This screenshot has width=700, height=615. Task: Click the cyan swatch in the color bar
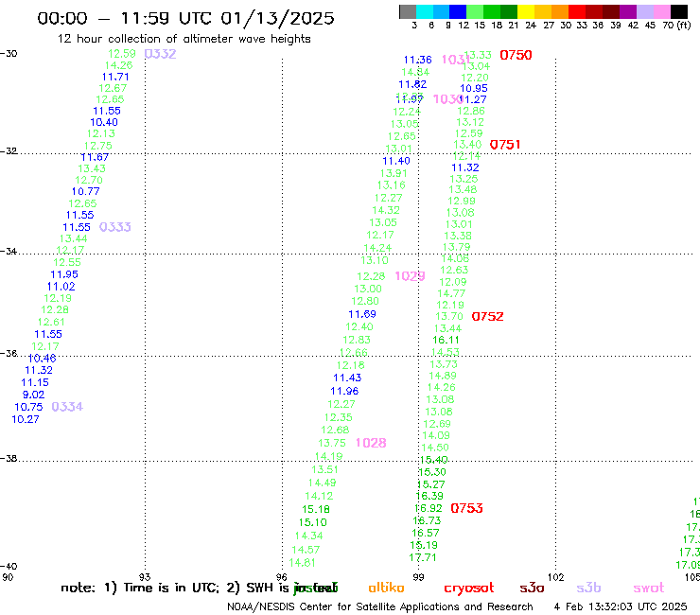(x=425, y=11)
